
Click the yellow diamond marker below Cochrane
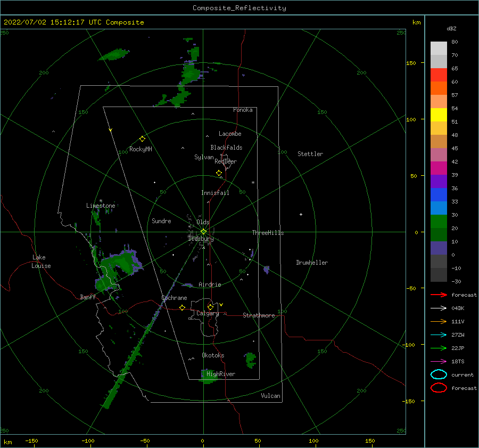pyautogui.click(x=183, y=307)
